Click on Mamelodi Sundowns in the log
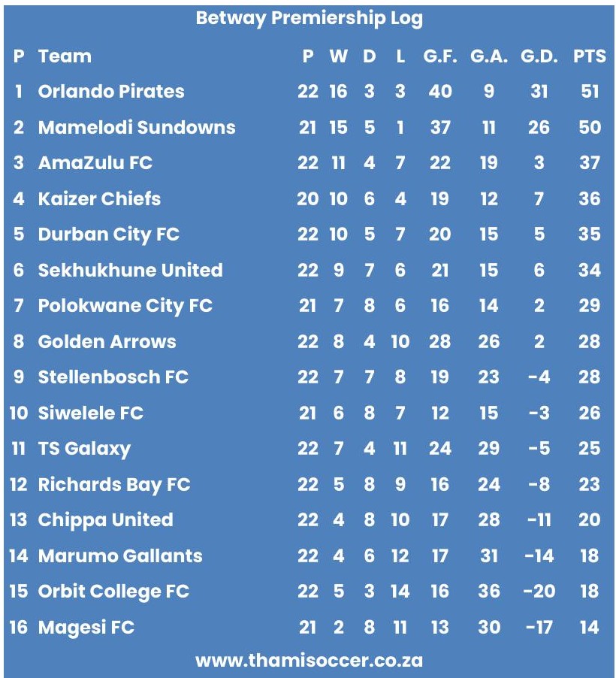This screenshot has width=616, height=678. 137,127
